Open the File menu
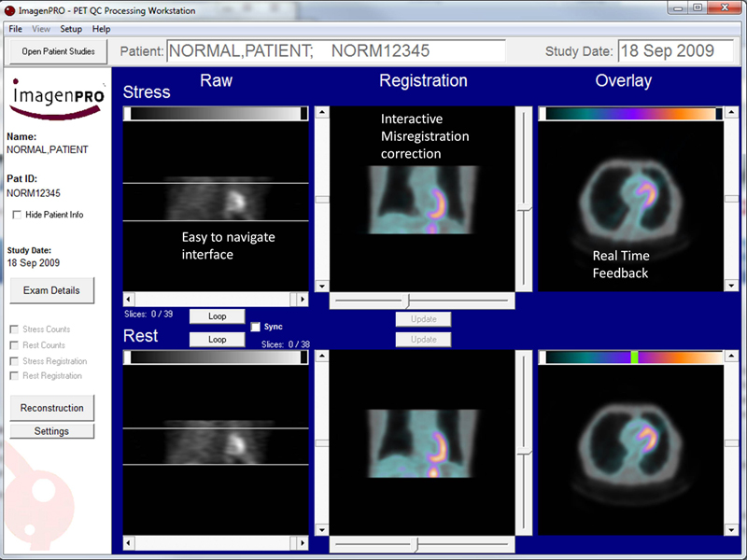The width and height of the screenshot is (747, 560). click(x=15, y=29)
